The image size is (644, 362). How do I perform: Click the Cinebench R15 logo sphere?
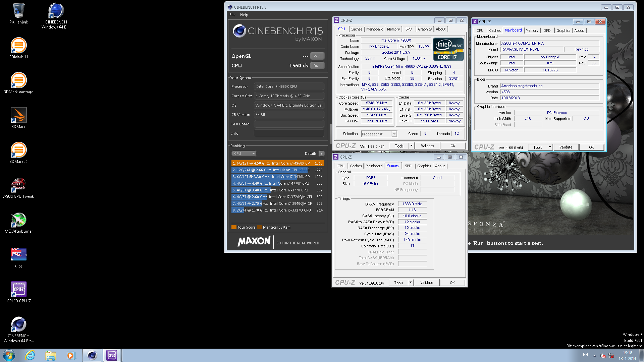coord(239,31)
